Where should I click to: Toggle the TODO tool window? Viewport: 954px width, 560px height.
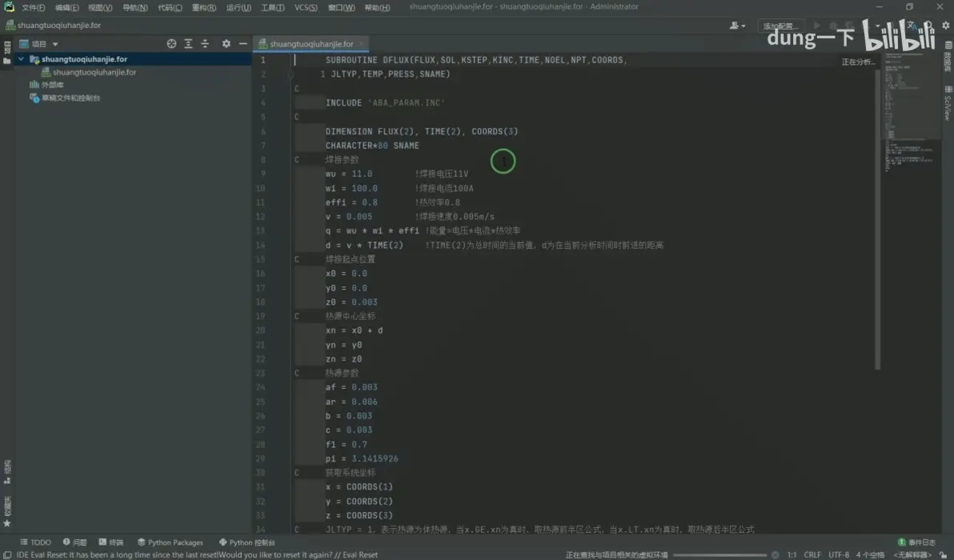(x=35, y=542)
